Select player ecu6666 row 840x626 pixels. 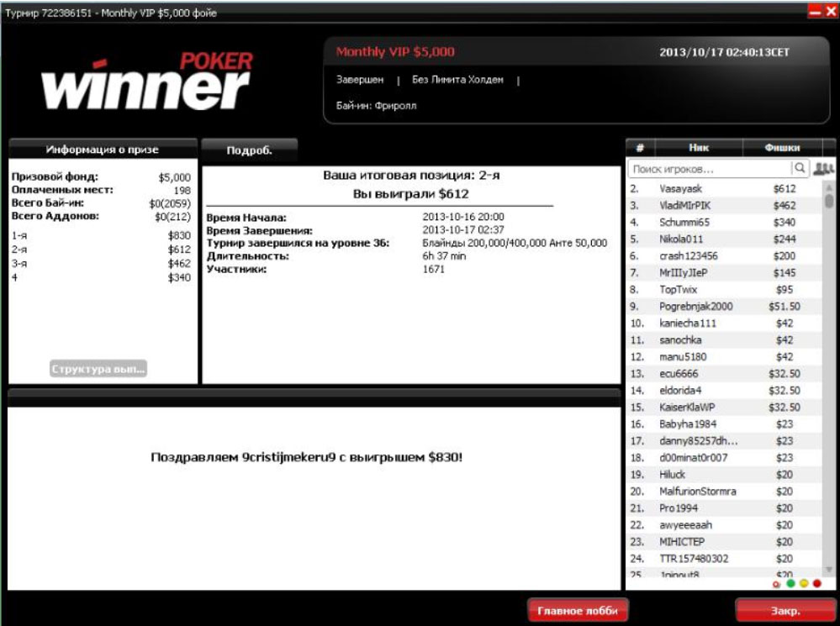724,374
